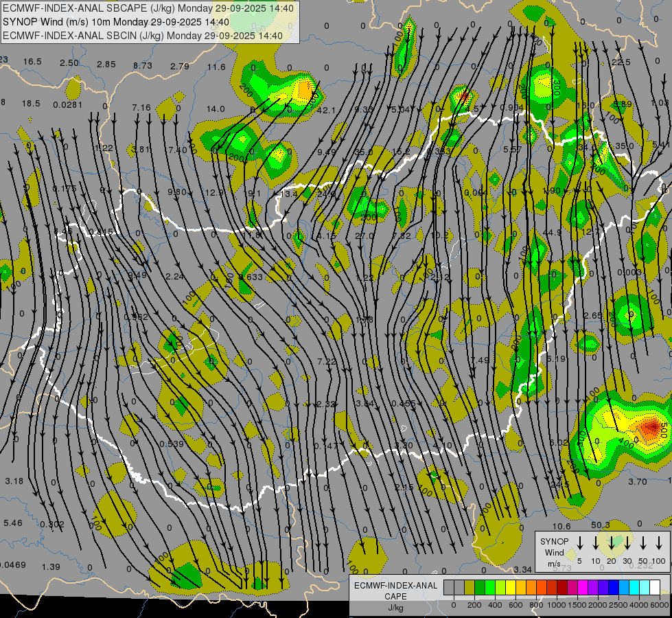Select the white CAPE legend swatch
This screenshot has height=618, width=672.
[654, 587]
